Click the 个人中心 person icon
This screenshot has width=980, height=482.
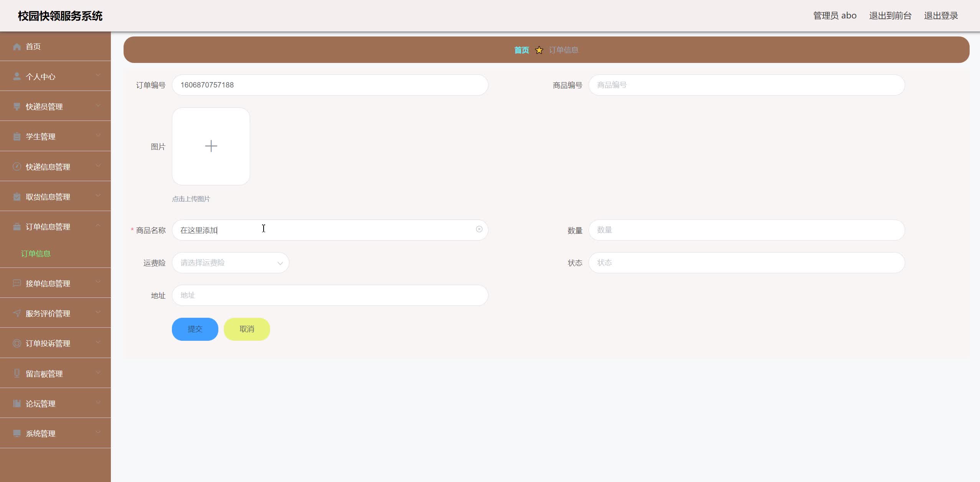click(17, 76)
